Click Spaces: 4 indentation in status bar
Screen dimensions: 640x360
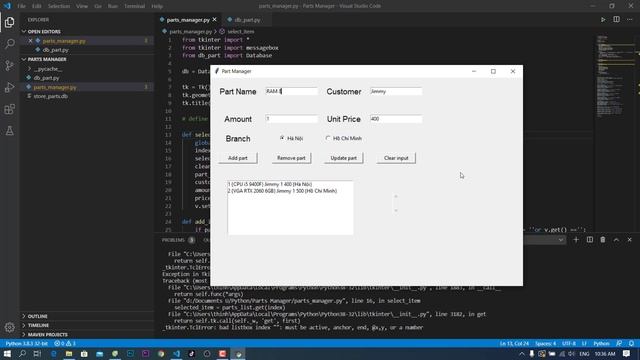tap(546, 343)
